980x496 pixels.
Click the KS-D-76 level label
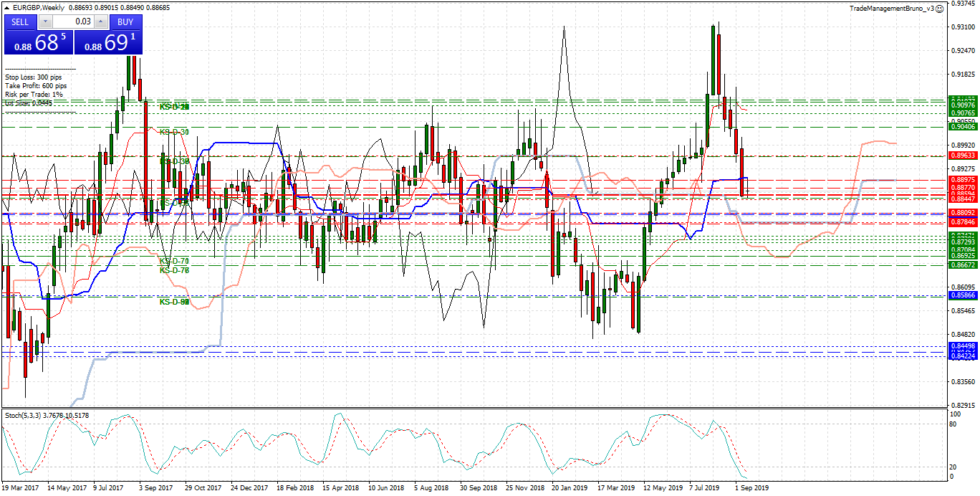[x=174, y=270]
